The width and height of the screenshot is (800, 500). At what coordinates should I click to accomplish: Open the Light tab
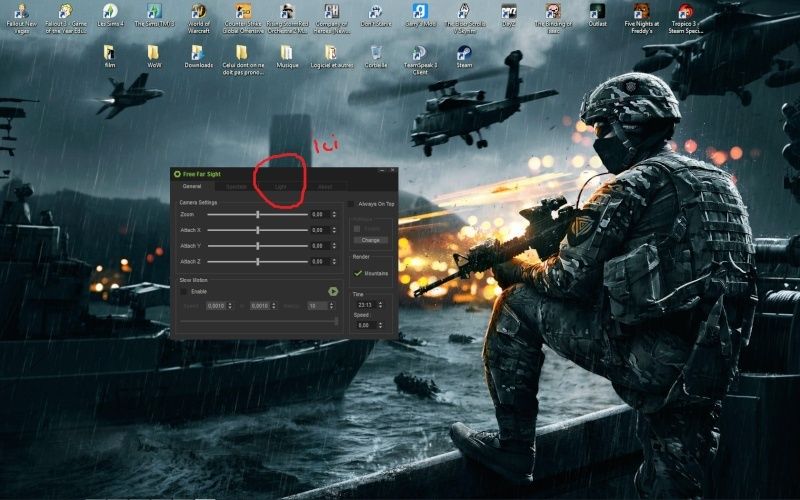(281, 187)
